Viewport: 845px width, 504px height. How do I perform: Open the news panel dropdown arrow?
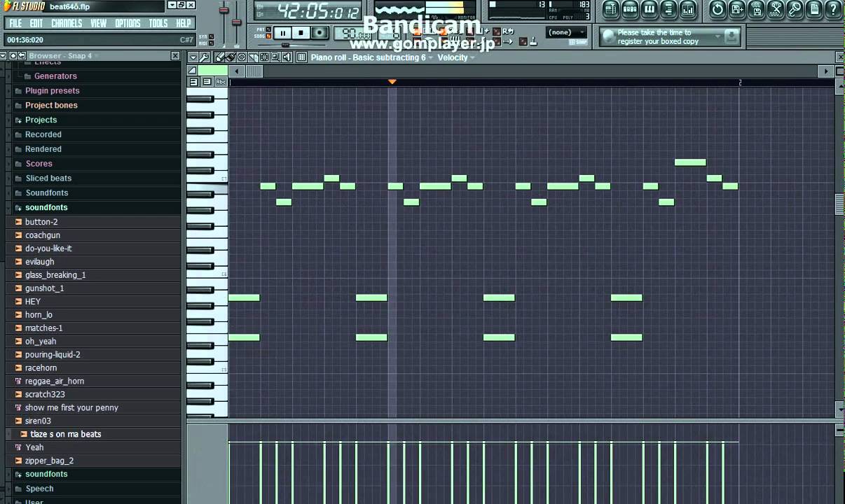pos(717,35)
